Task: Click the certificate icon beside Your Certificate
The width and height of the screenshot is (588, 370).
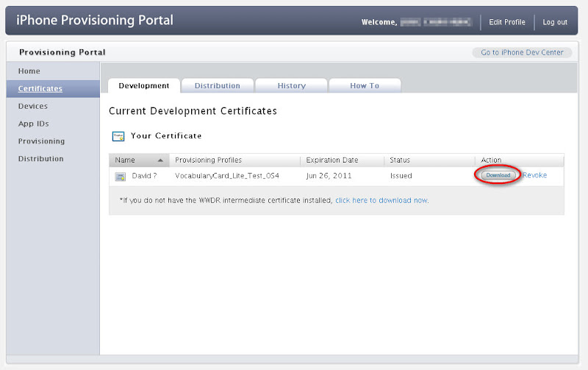Action: click(x=118, y=136)
